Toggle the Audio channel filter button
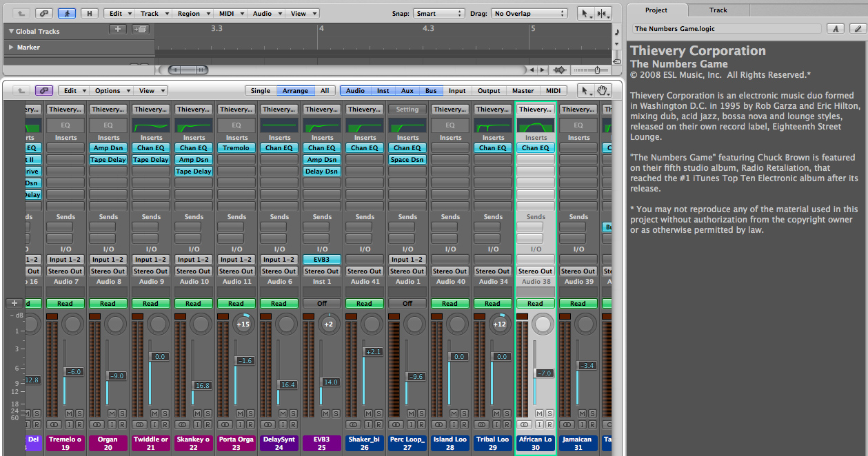868x456 pixels. tap(356, 91)
